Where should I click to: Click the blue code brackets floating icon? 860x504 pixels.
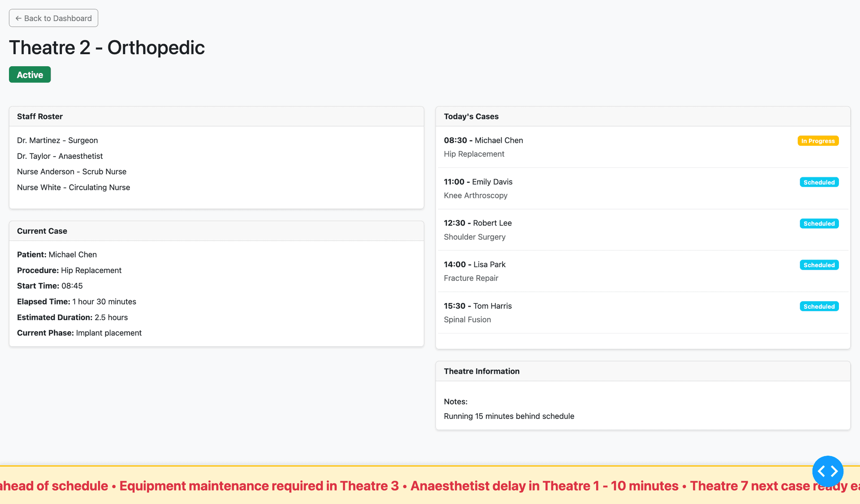pos(827,471)
